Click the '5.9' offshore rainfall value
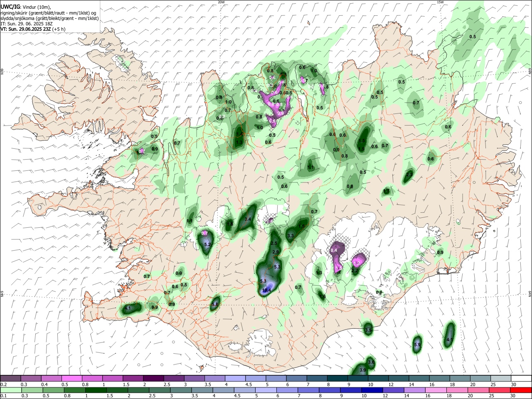This screenshot has height=399, width=532. point(418,345)
